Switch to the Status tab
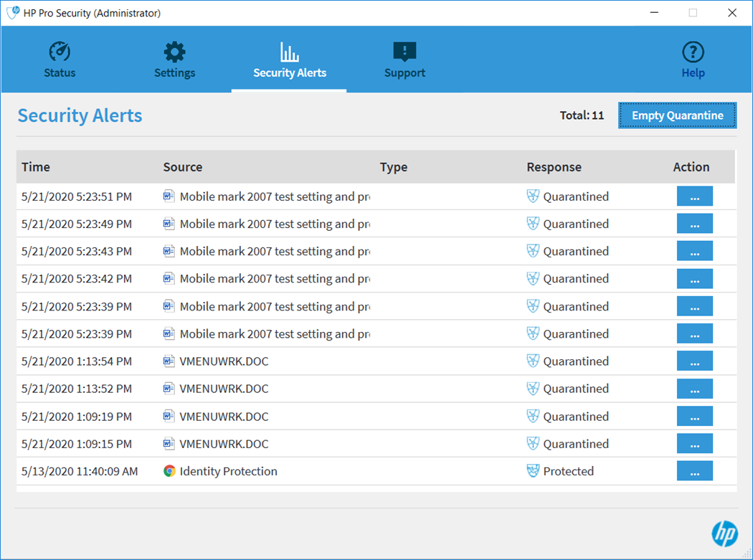Viewport: 753px width, 560px height. 60,60
